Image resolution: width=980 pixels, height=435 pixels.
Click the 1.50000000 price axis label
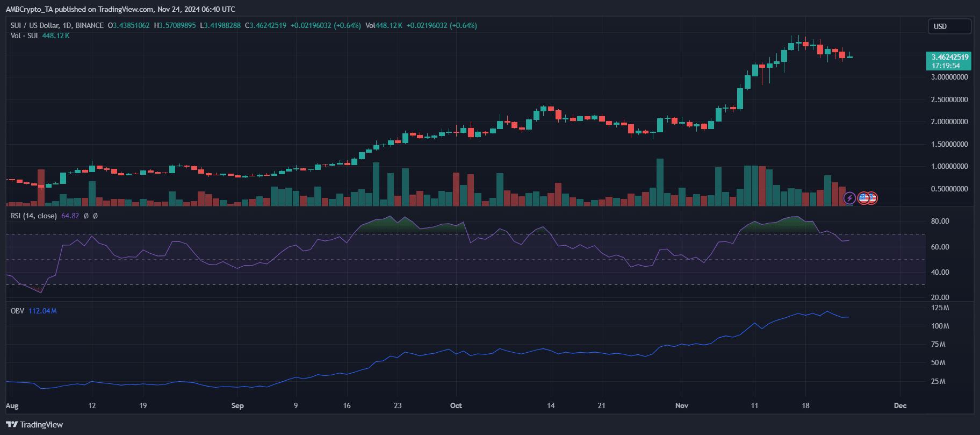[950, 144]
